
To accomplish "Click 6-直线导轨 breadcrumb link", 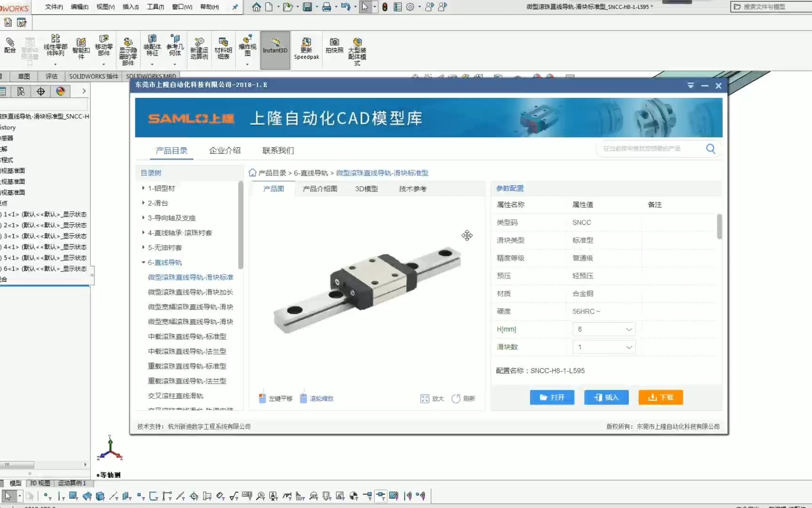I will (x=311, y=173).
